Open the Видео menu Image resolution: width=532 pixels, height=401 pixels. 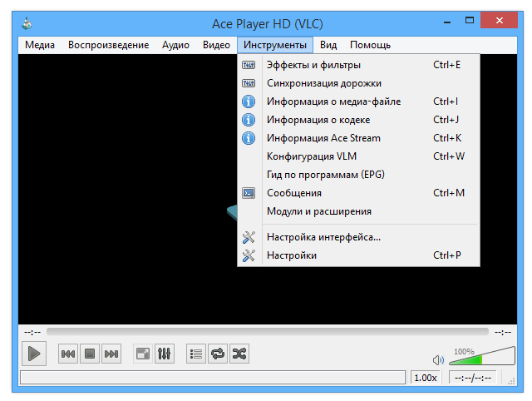point(216,45)
